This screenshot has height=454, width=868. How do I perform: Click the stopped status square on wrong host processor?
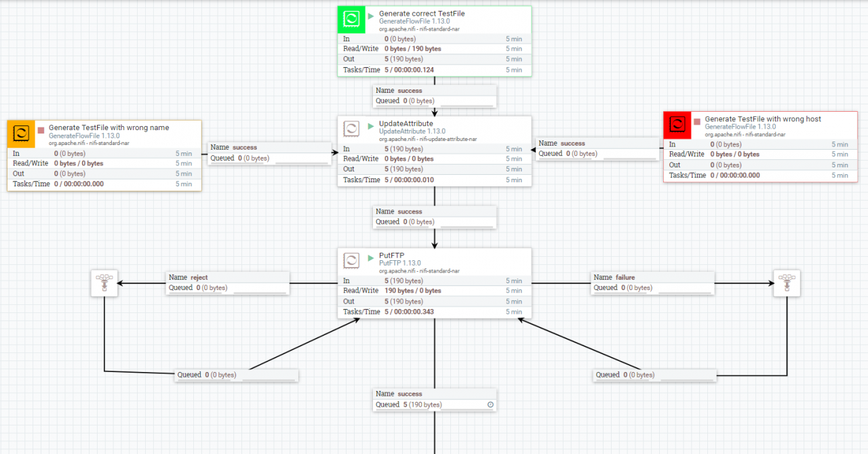point(697,121)
